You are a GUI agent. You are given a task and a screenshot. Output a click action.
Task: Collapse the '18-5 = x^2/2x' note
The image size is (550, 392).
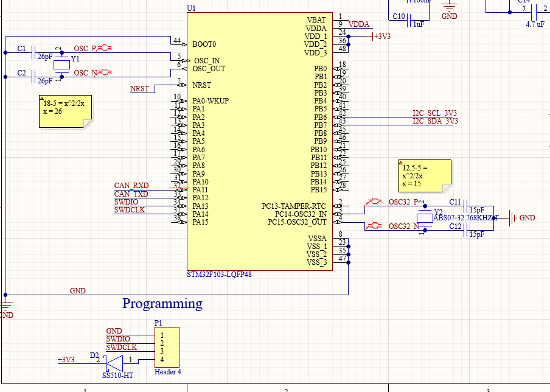(x=41, y=98)
